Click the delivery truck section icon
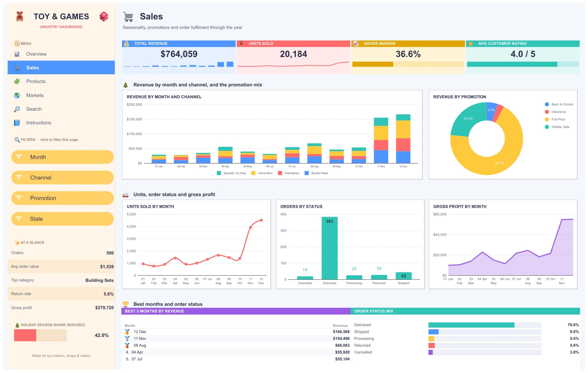The image size is (588, 373). [125, 195]
